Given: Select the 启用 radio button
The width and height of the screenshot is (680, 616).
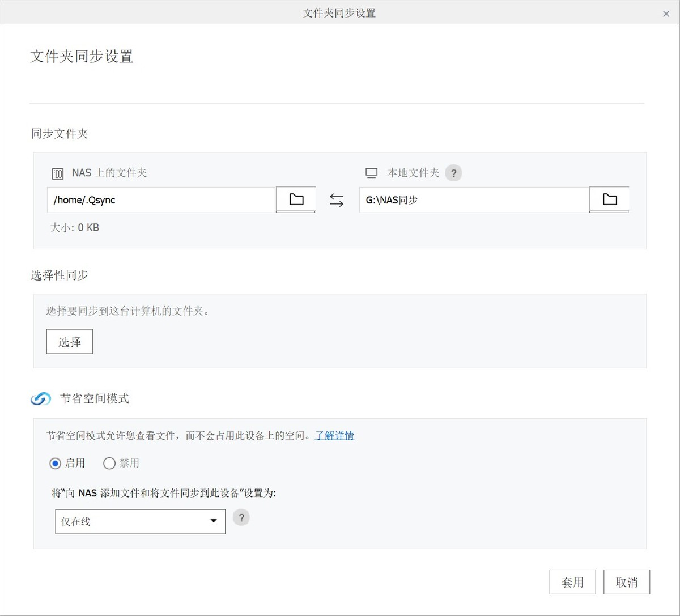Looking at the screenshot, I should [x=56, y=464].
